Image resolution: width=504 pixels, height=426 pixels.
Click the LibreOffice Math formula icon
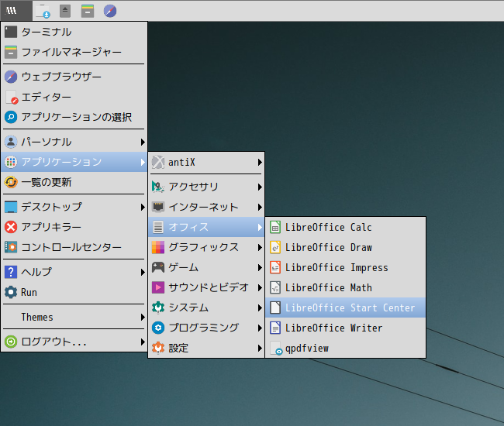pyautogui.click(x=275, y=287)
